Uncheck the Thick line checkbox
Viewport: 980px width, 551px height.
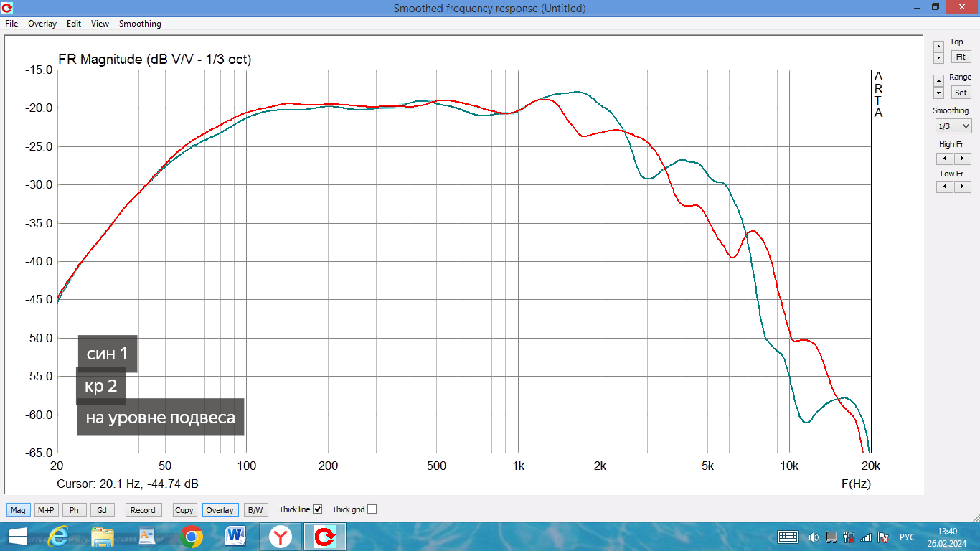[318, 509]
